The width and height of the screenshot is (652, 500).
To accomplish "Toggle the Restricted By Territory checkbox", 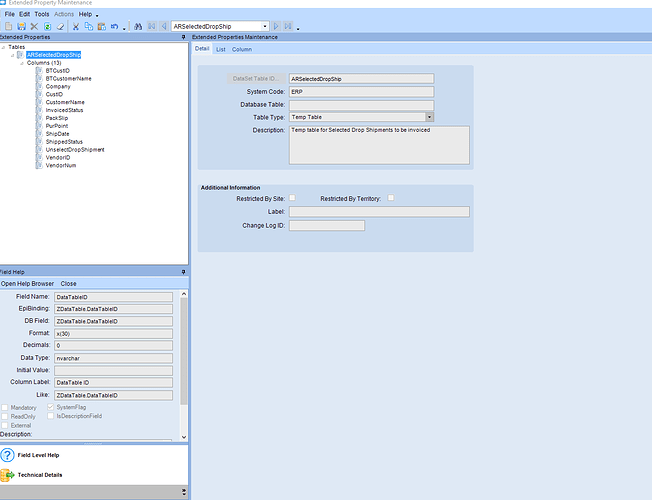I will coord(391,198).
